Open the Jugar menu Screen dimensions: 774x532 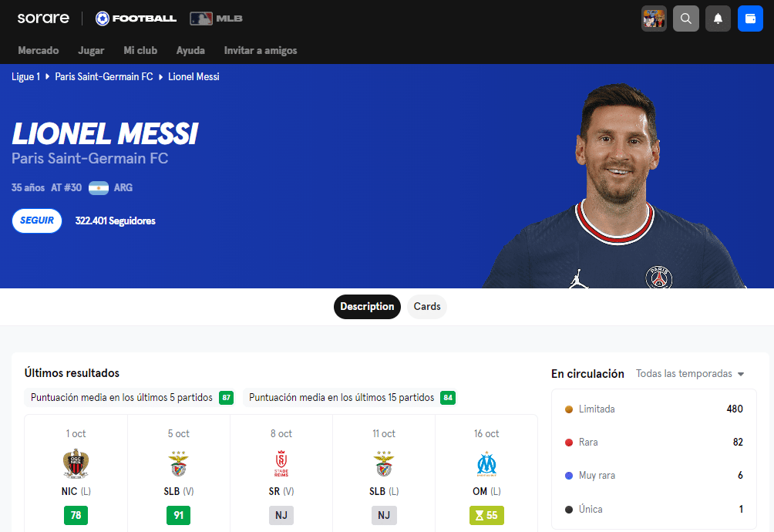(91, 50)
